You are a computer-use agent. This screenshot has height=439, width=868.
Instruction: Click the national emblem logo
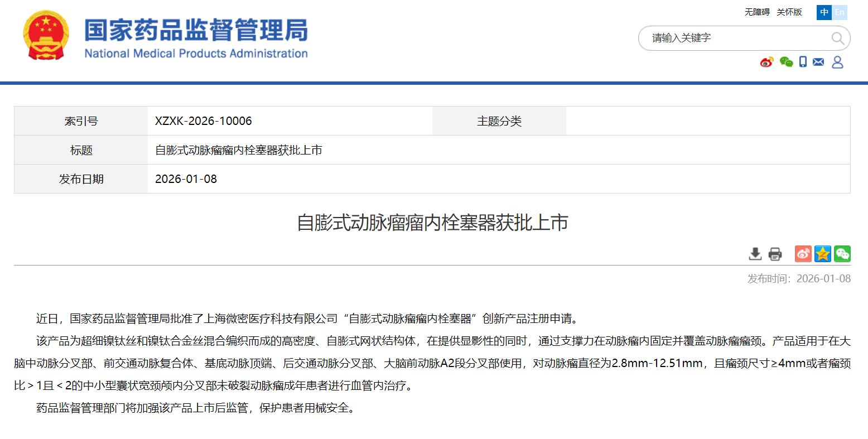[x=46, y=36]
